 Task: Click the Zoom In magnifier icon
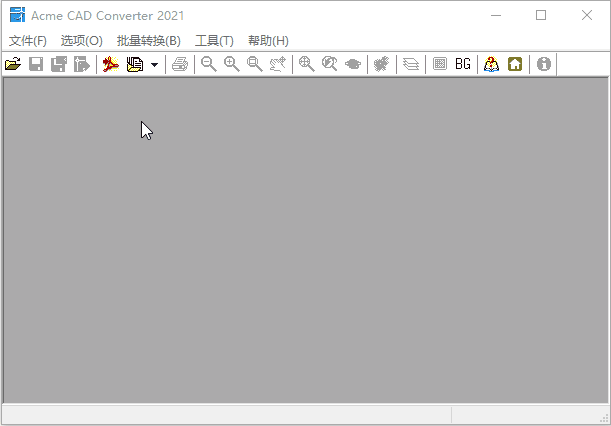click(x=232, y=64)
